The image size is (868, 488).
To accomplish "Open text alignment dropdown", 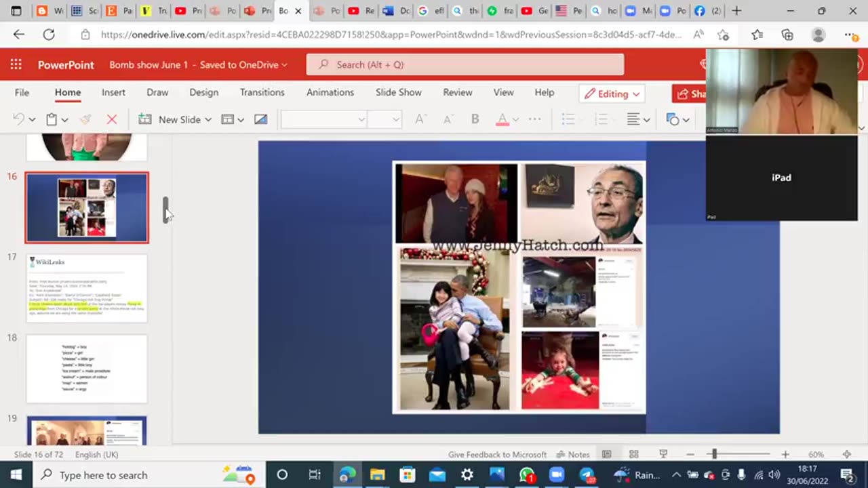I will click(x=638, y=119).
